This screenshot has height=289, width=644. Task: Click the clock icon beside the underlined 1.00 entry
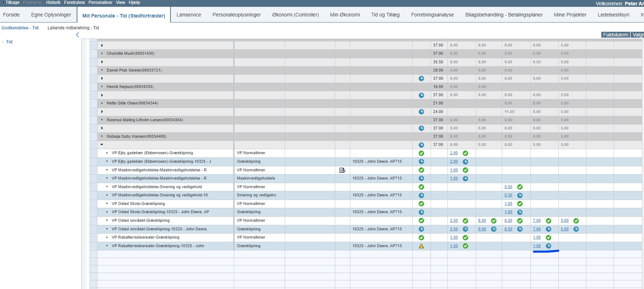[548, 246]
